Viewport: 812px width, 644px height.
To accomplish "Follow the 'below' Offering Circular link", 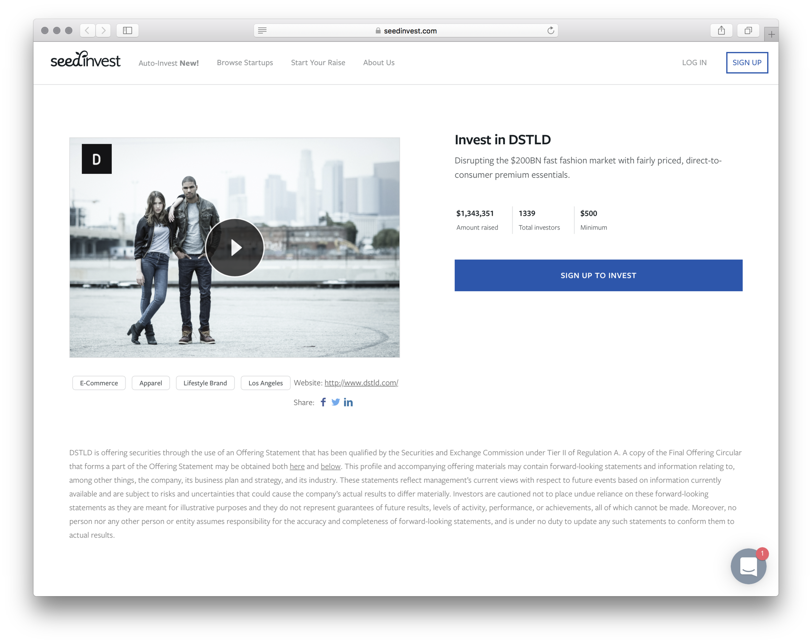I will point(331,466).
